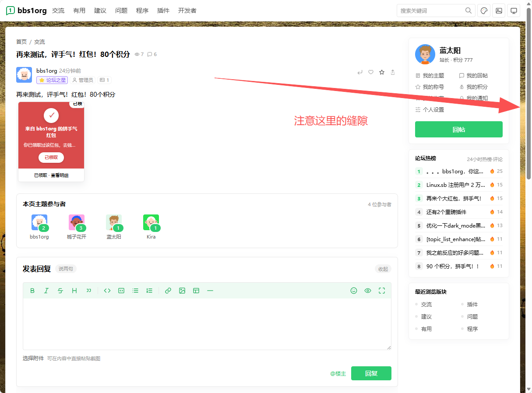
Task: Insert a numbered list in editor
Action: 149,291
